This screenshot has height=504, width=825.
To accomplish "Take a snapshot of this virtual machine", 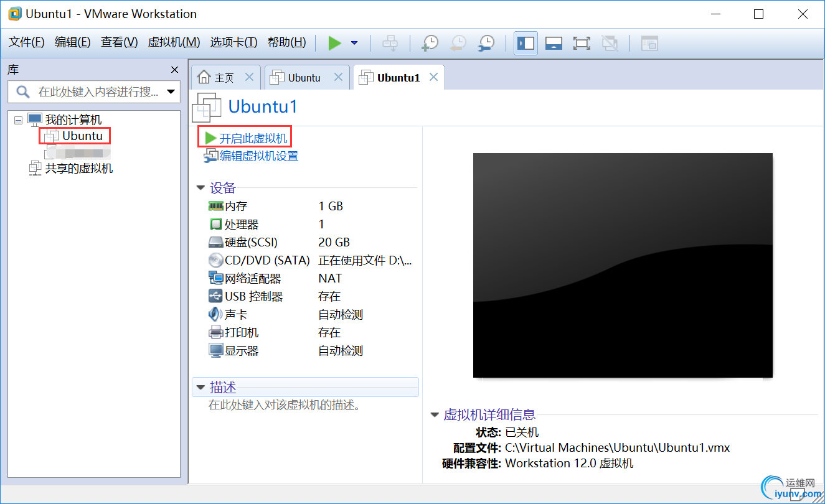I will pyautogui.click(x=430, y=43).
